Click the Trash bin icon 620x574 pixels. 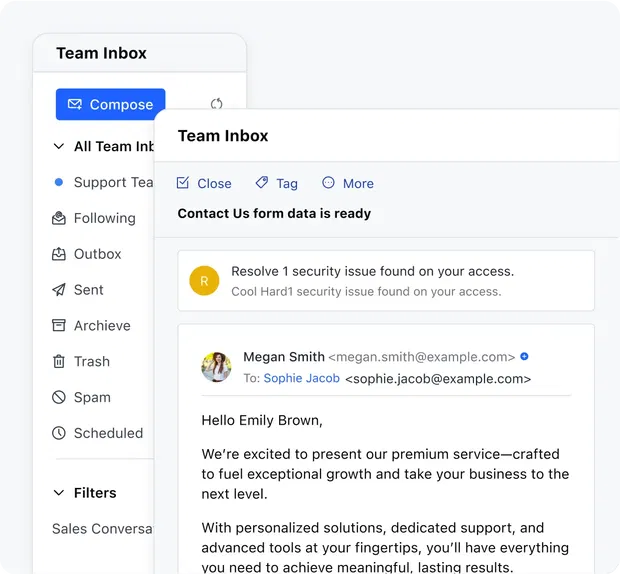[x=59, y=361]
